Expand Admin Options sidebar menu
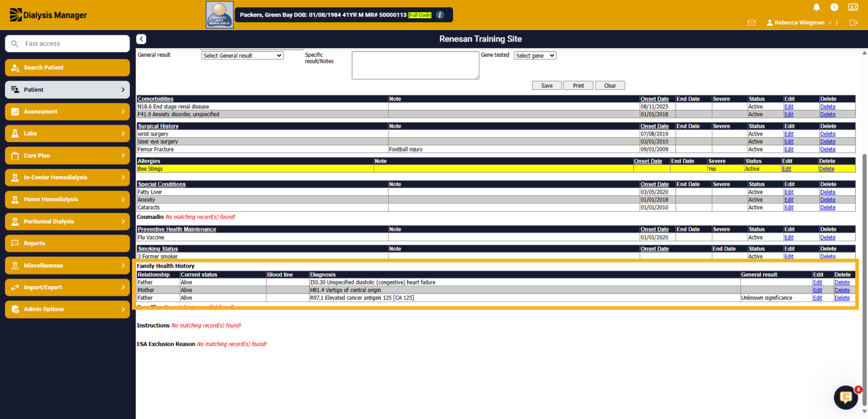868x419 pixels. click(x=67, y=309)
